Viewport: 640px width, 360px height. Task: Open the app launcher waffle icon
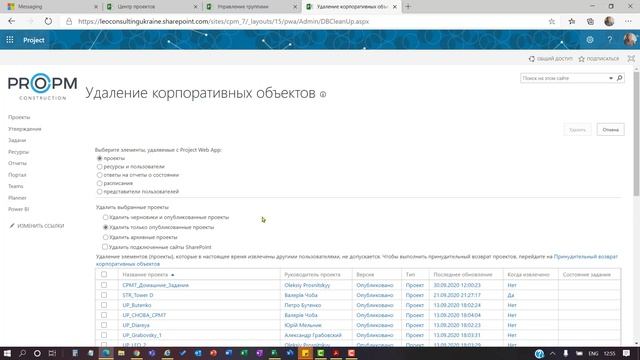click(x=10, y=40)
